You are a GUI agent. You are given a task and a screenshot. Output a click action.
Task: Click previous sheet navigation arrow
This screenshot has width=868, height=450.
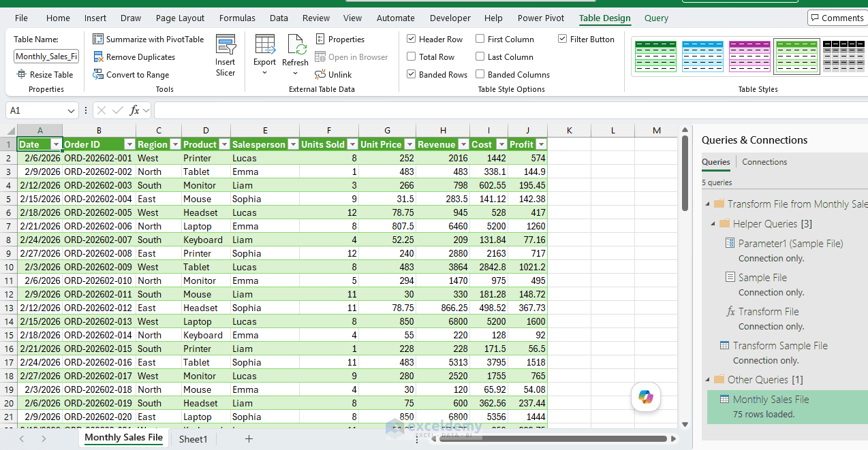[22, 439]
